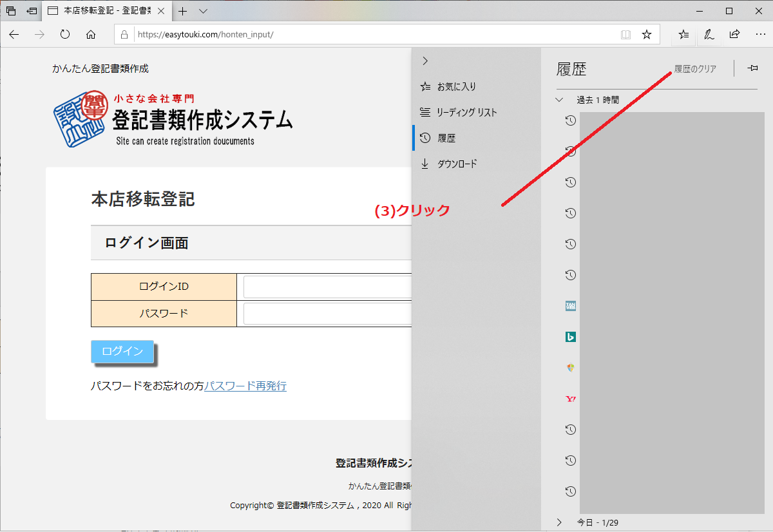Viewport: 773px width, 532px height.
Task: Add page to favorites star icon
Action: pos(647,34)
